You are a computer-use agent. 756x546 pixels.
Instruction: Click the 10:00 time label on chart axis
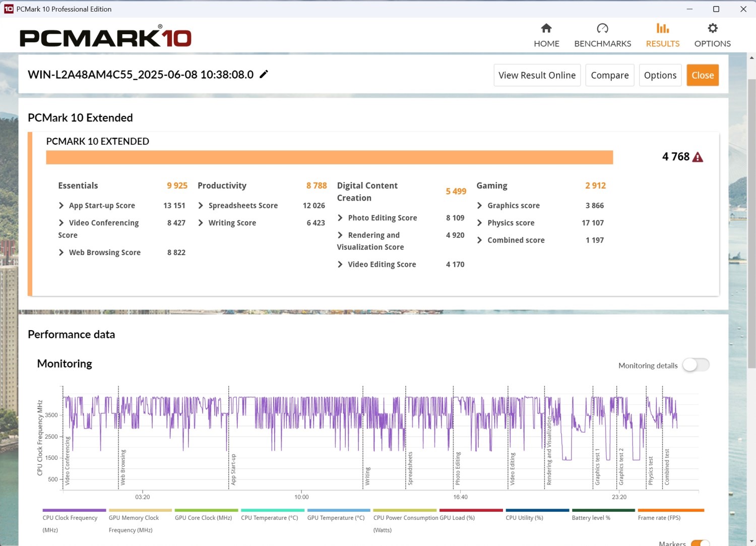pos(301,497)
